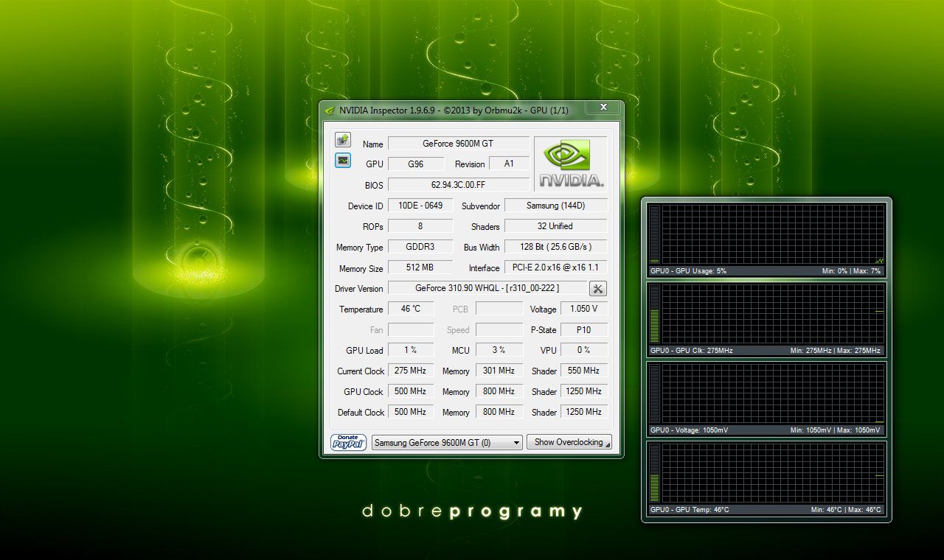Click the Revision field A1
This screenshot has width=944, height=560.
click(509, 164)
